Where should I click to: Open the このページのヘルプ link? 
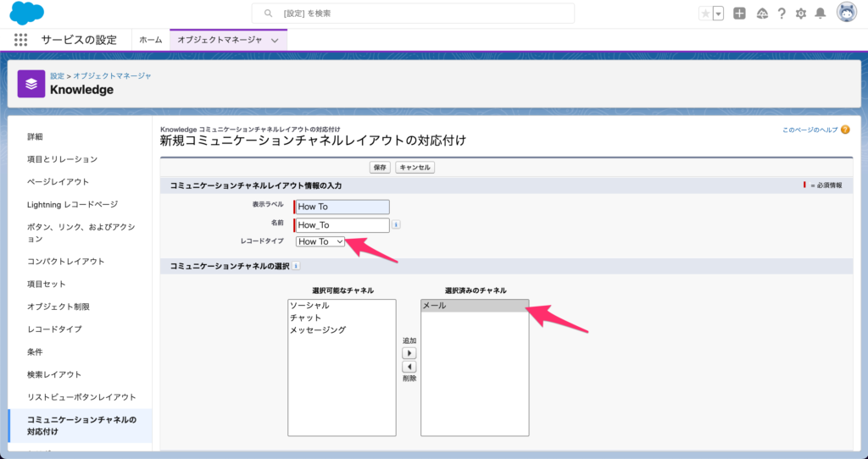[810, 130]
